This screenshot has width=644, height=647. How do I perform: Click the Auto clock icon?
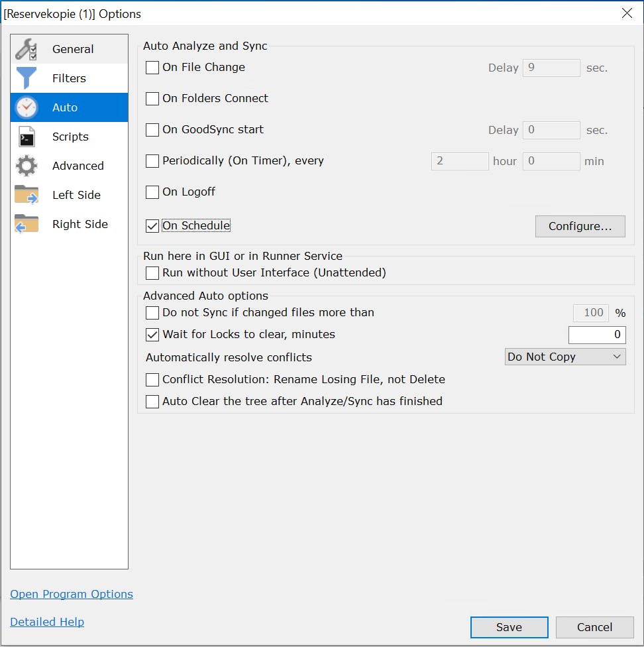click(27, 107)
